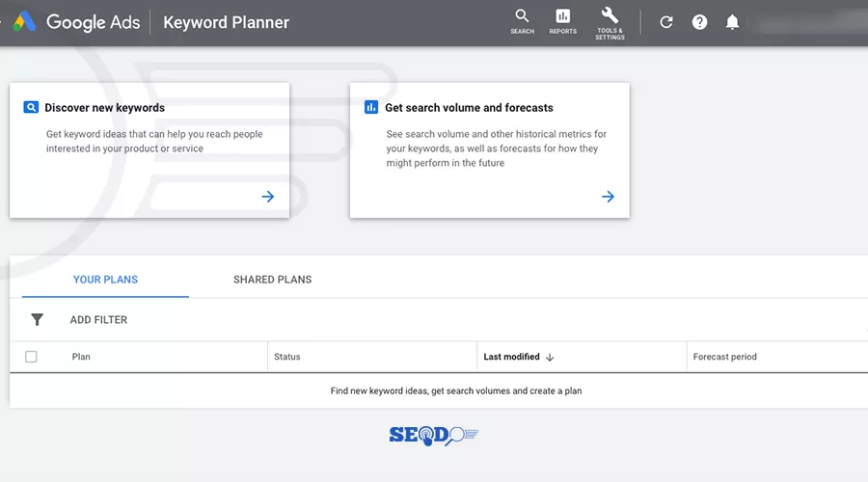Switch to the YOUR PLANS tab
This screenshot has width=868, height=482.
[x=105, y=280]
